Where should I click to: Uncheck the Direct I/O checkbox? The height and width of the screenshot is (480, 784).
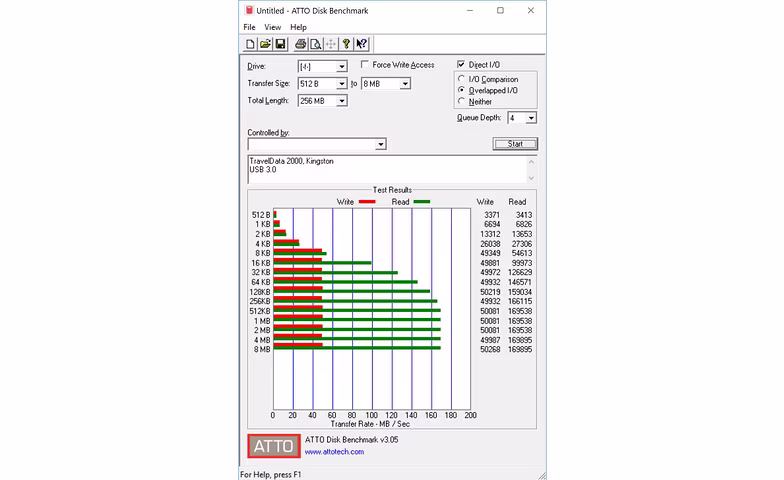coord(461,64)
